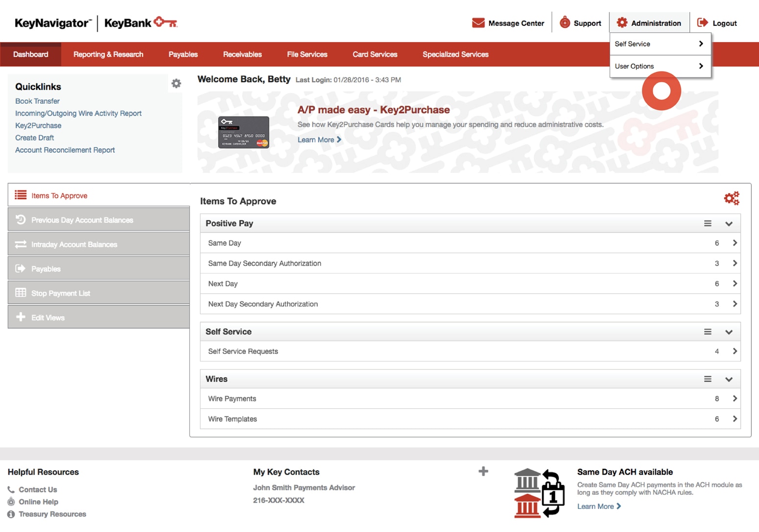Click the Contact Us phone icon
The width and height of the screenshot is (759, 532).
coord(11,489)
